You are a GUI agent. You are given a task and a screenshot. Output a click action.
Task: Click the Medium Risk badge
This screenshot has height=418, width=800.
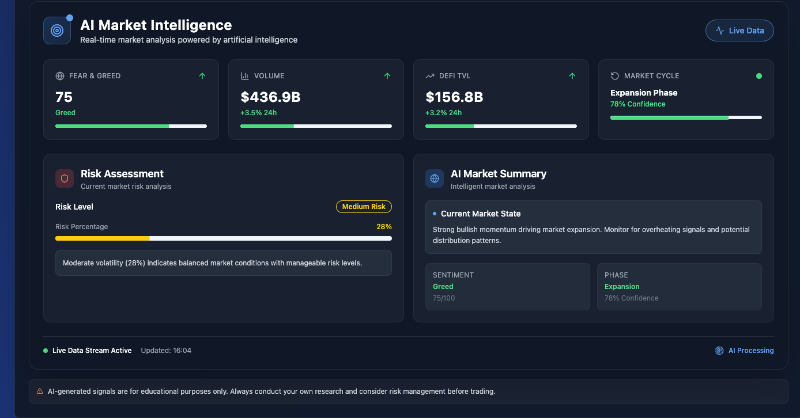pos(364,207)
